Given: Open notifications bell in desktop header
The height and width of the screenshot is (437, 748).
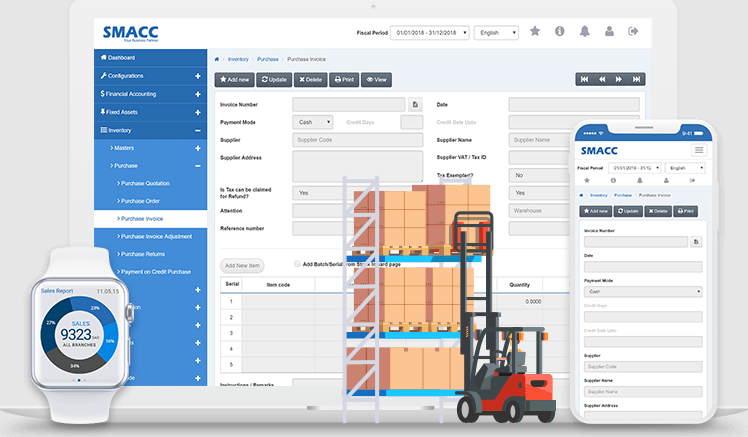Looking at the screenshot, I should coord(584,31).
